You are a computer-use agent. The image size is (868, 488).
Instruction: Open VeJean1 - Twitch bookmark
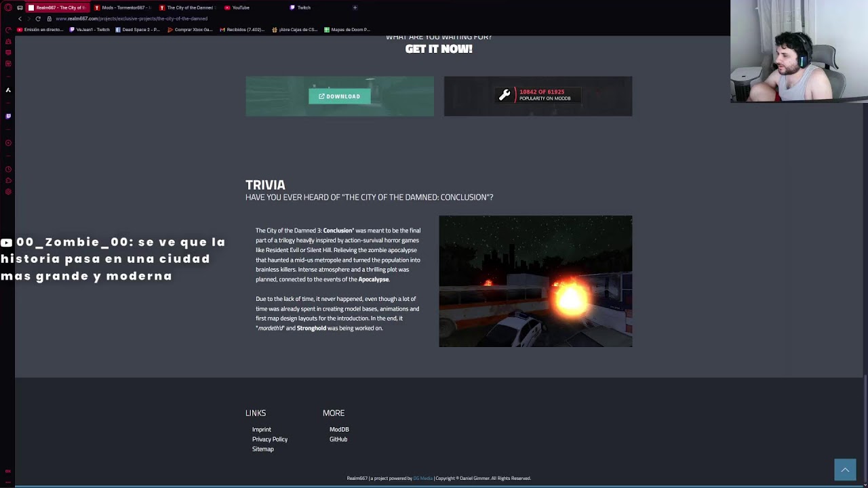90,30
